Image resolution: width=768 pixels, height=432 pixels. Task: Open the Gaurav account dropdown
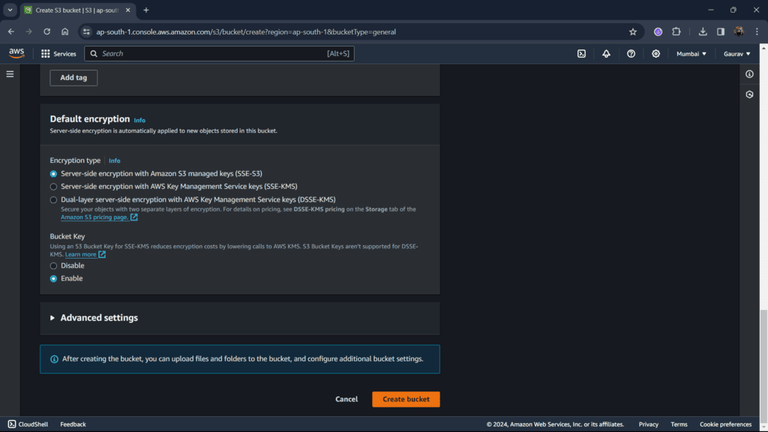coord(737,54)
